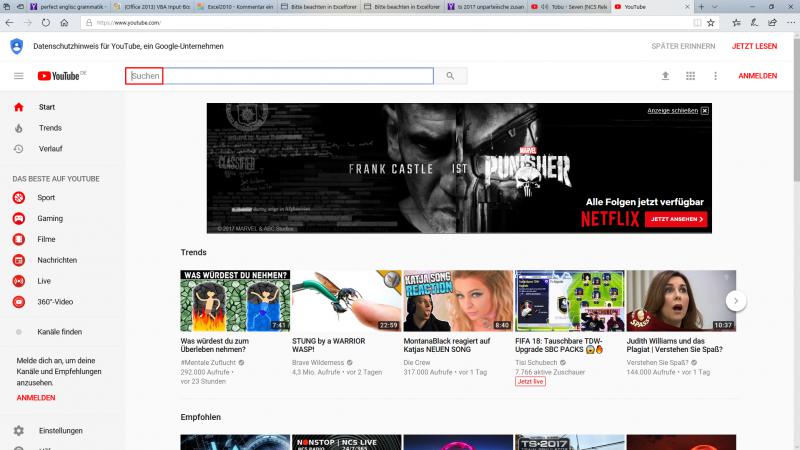This screenshot has width=800, height=450.
Task: Click the browser home button
Action: pos(64,22)
